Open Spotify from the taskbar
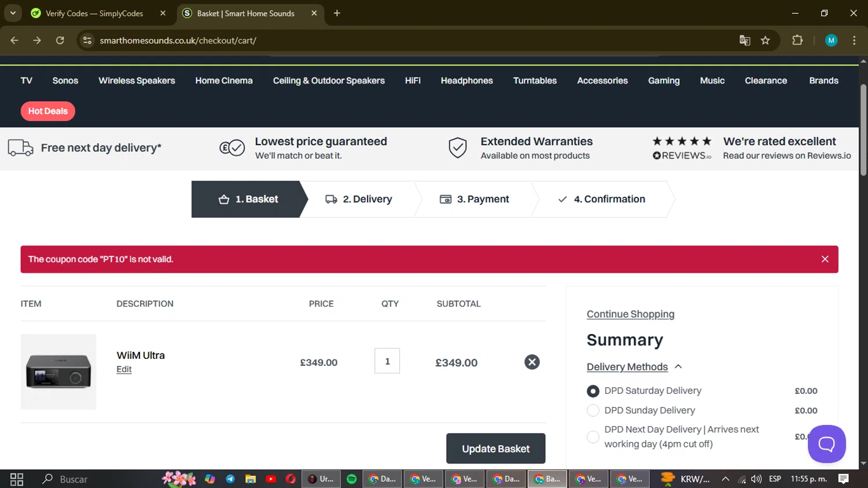Image resolution: width=868 pixels, height=488 pixels. (351, 479)
